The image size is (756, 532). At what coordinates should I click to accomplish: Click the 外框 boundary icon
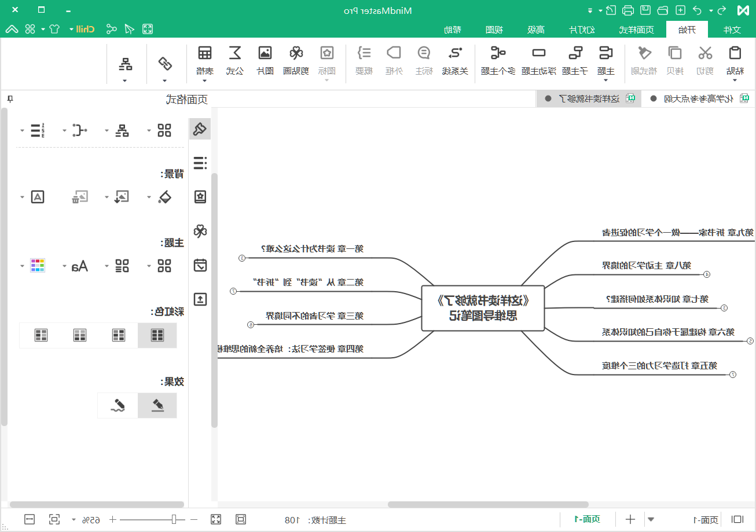click(394, 53)
